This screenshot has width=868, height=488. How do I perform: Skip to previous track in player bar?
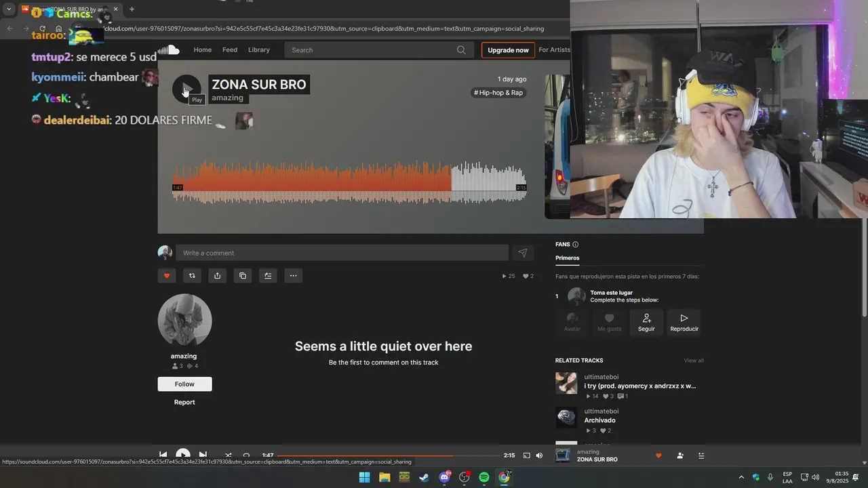click(163, 455)
